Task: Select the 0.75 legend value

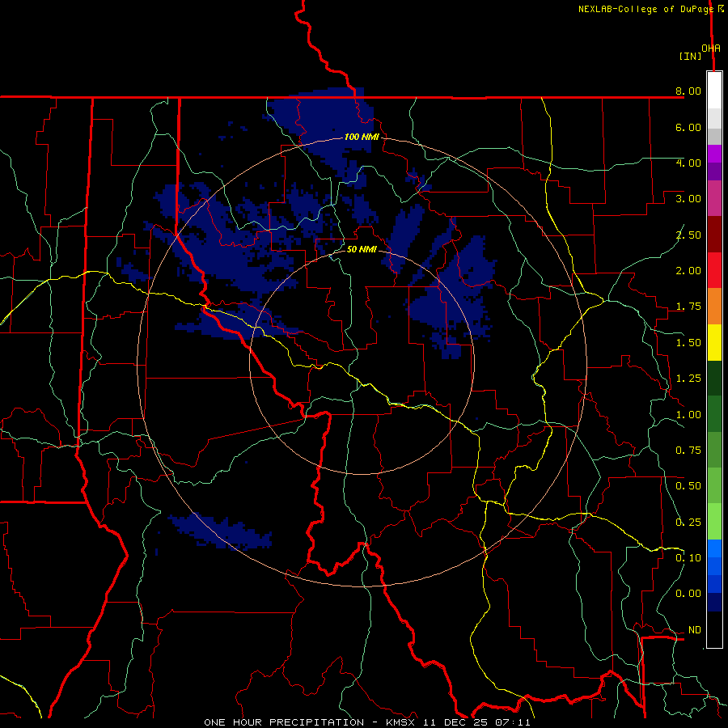Action: (688, 451)
